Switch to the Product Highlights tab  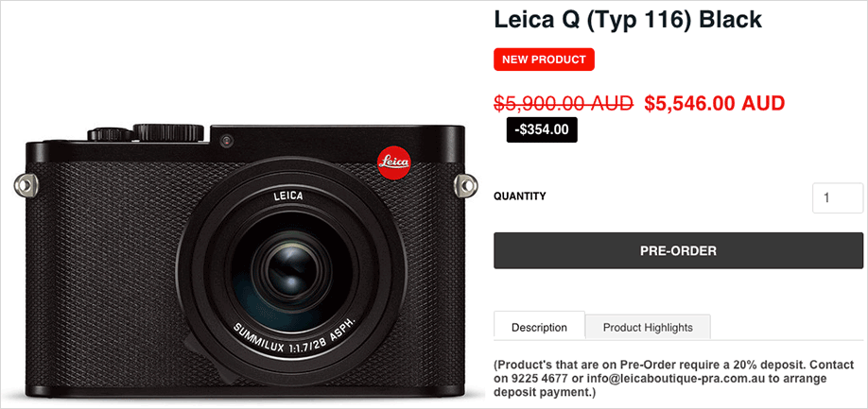pyautogui.click(x=648, y=327)
